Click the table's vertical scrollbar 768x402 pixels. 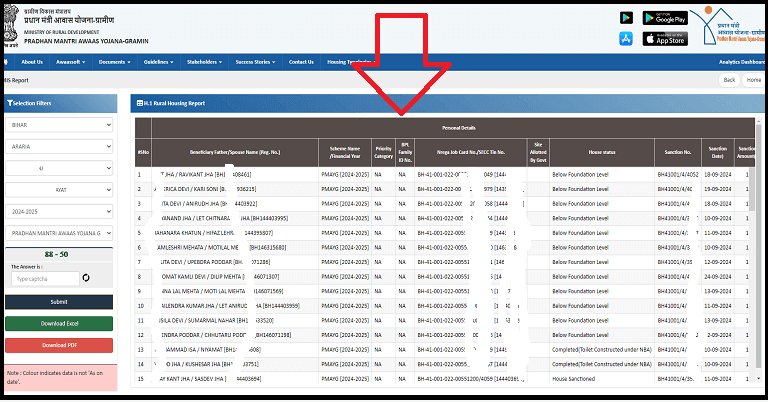(x=759, y=250)
